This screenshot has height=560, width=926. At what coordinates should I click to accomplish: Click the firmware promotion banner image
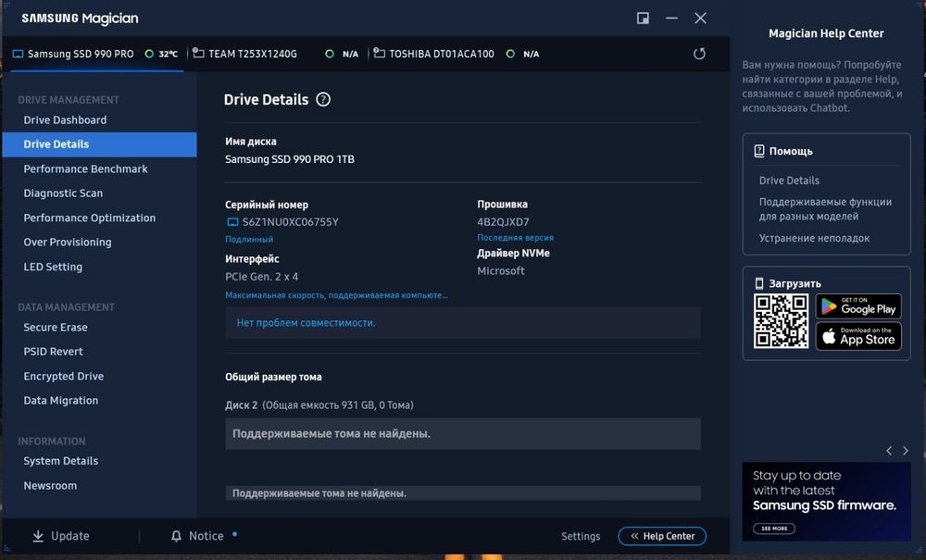click(x=826, y=502)
